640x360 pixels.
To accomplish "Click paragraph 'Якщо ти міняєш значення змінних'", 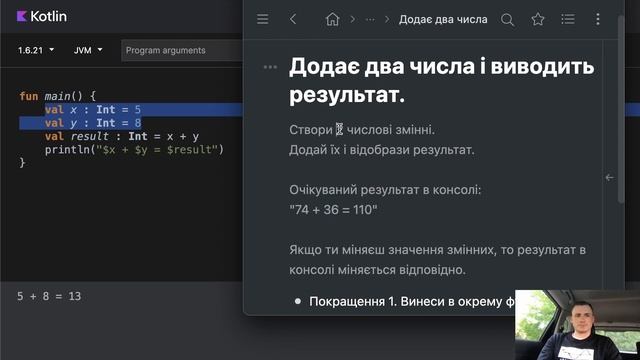I will (438, 260).
